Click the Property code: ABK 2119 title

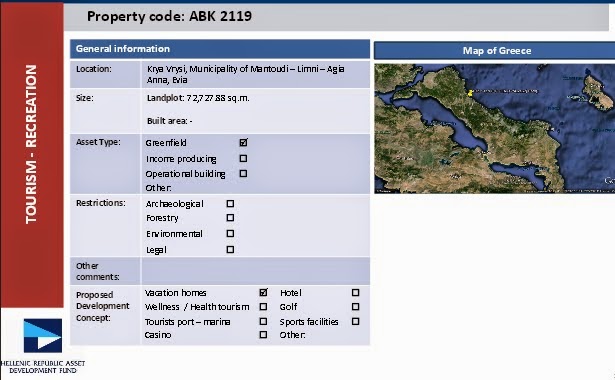tap(169, 16)
